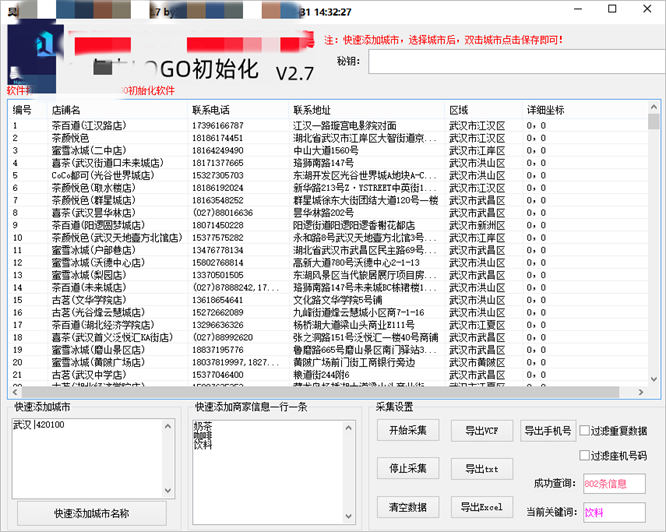Click the 停止采集 button
This screenshot has height=532, width=666.
408,468
